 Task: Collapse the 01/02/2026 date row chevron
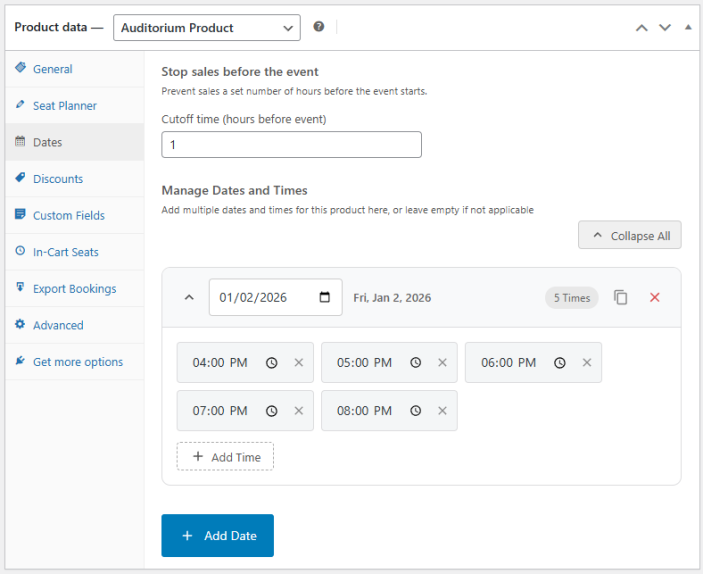click(x=187, y=297)
